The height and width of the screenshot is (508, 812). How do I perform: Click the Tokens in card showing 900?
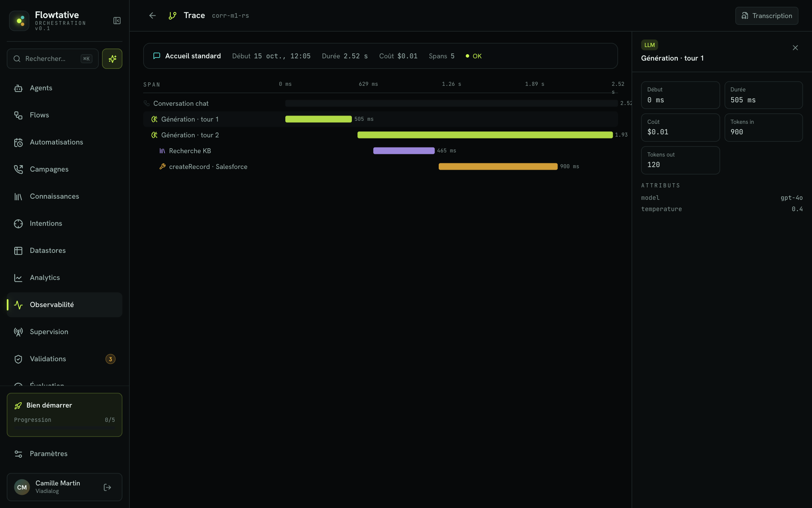(x=764, y=128)
